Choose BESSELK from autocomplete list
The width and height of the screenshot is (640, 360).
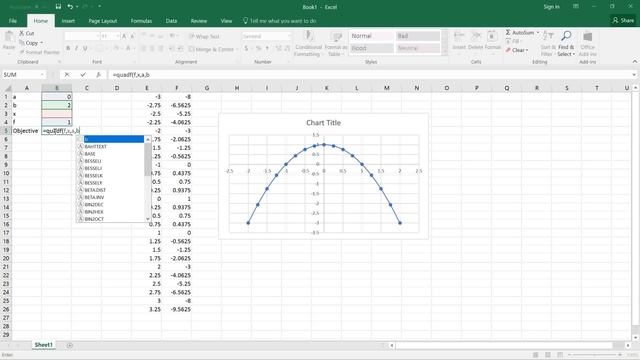coord(93,176)
